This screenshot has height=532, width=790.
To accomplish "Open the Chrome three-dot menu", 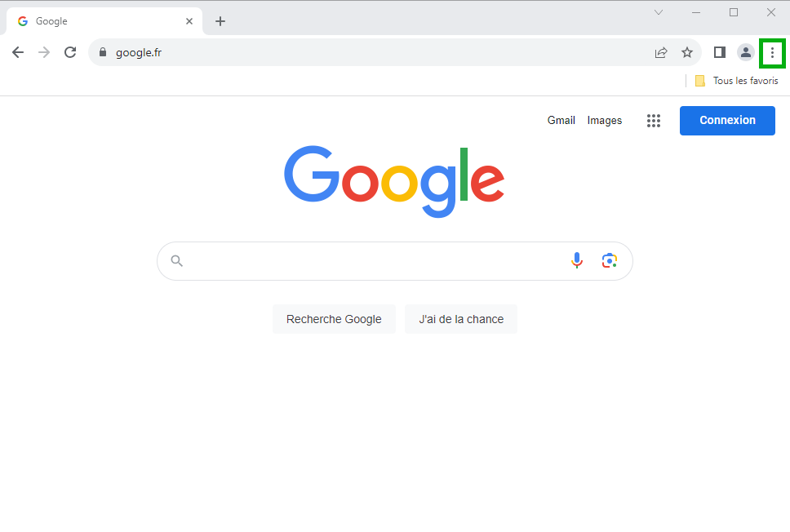I will point(772,52).
